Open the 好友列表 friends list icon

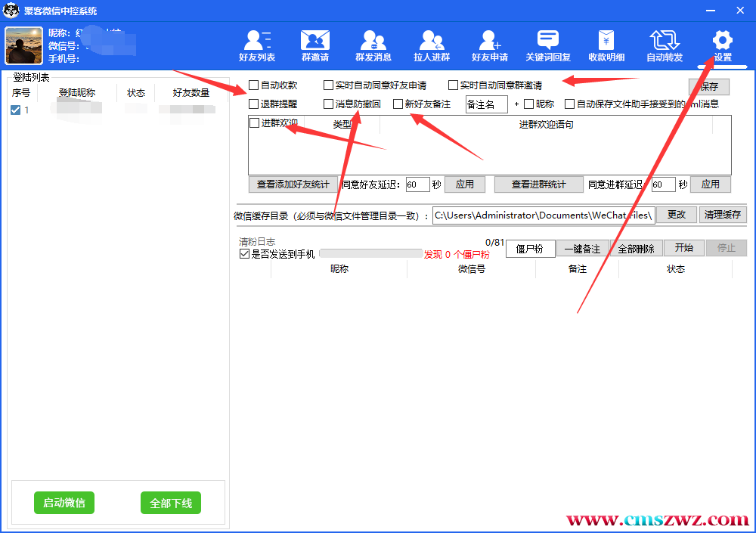[257, 45]
